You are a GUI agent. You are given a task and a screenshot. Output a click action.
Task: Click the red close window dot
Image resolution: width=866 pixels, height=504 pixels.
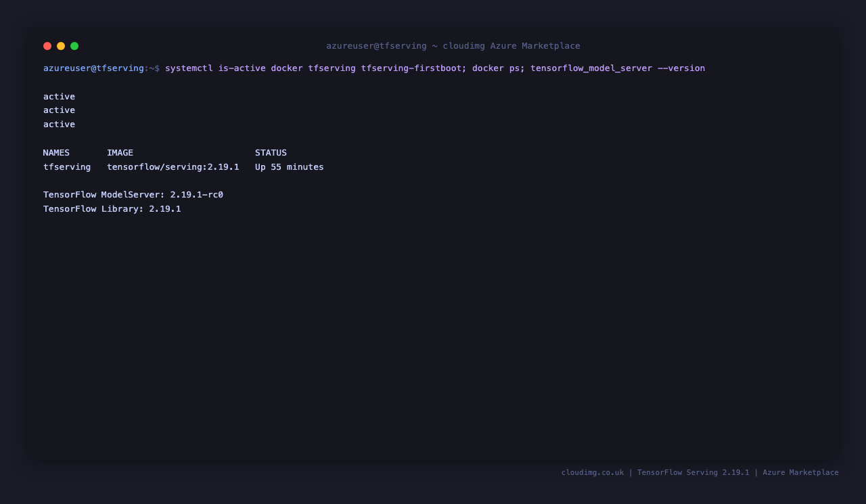[47, 46]
